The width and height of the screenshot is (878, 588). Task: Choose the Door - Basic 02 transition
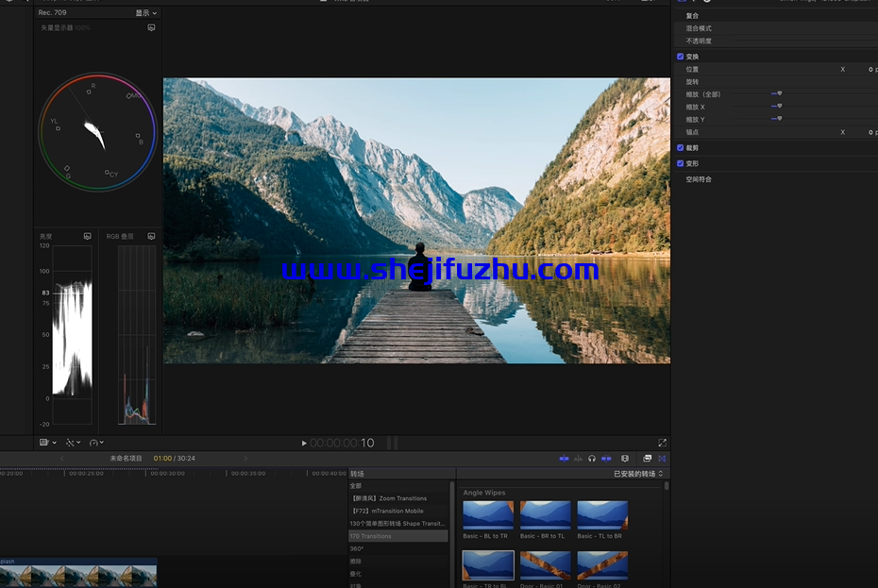[602, 565]
